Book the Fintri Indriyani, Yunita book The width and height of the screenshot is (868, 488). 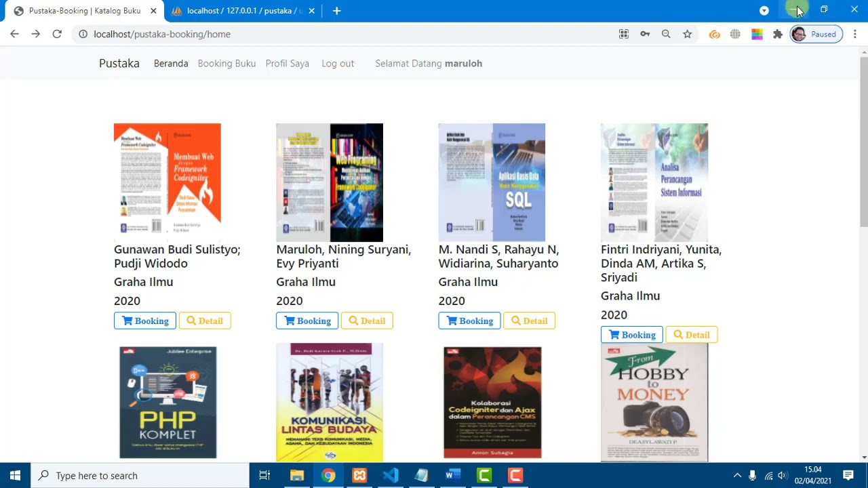tap(632, 335)
